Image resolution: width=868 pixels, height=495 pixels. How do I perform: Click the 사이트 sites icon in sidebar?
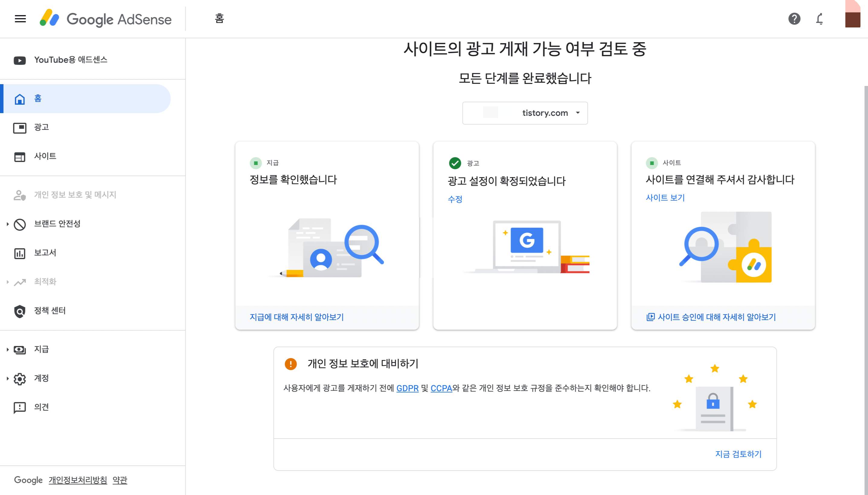pos(20,157)
